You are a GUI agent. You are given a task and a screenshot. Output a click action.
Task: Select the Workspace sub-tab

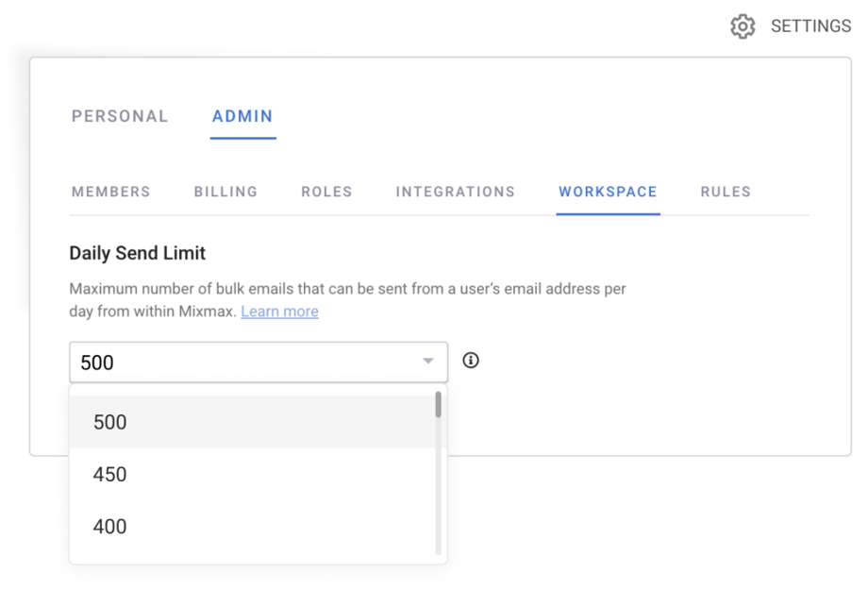(x=608, y=192)
